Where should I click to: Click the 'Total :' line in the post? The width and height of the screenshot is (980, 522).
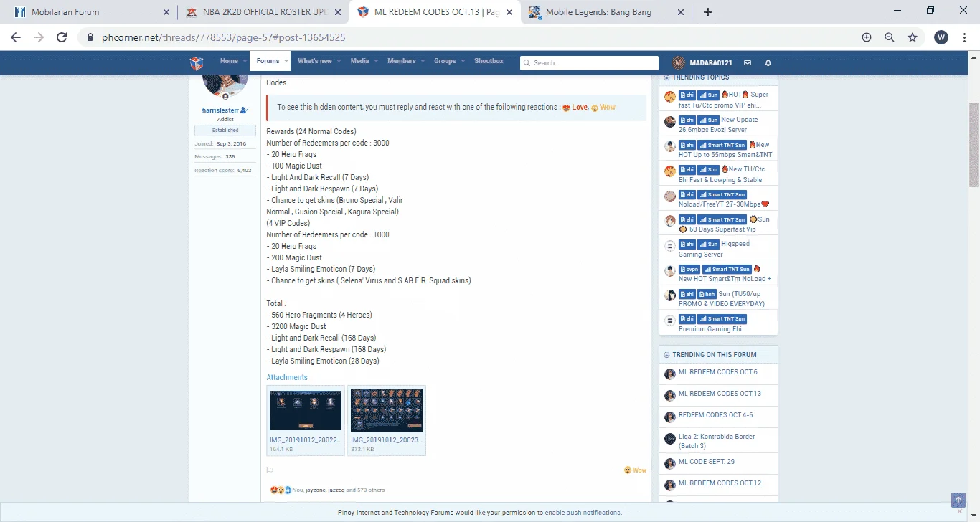pos(276,303)
